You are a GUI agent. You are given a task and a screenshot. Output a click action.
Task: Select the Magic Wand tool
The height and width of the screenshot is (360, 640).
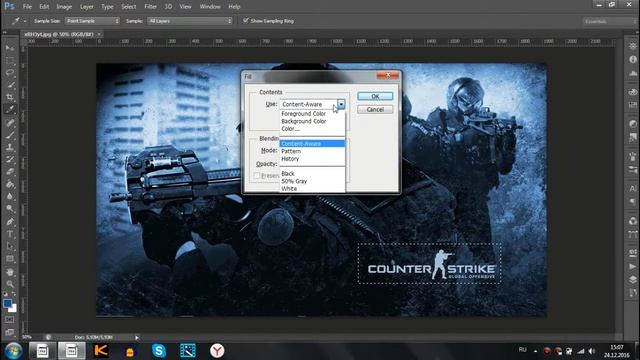10,85
